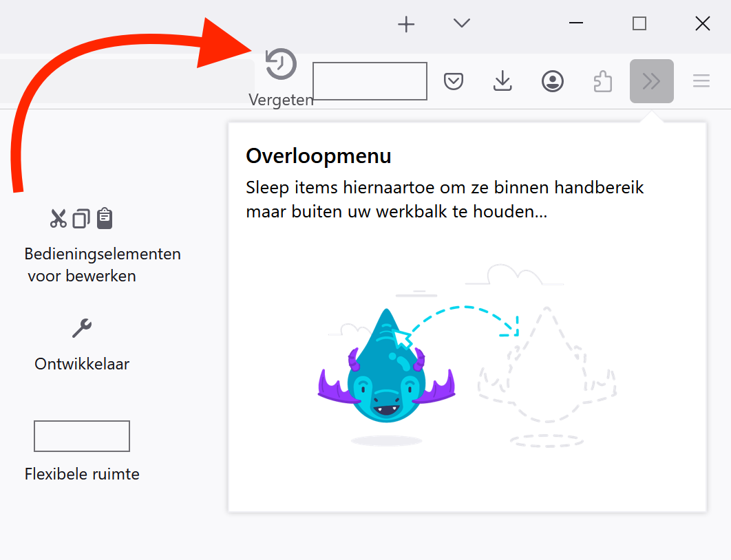Minimize the browser window
Image resolution: width=731 pixels, height=560 pixels.
coord(576,24)
